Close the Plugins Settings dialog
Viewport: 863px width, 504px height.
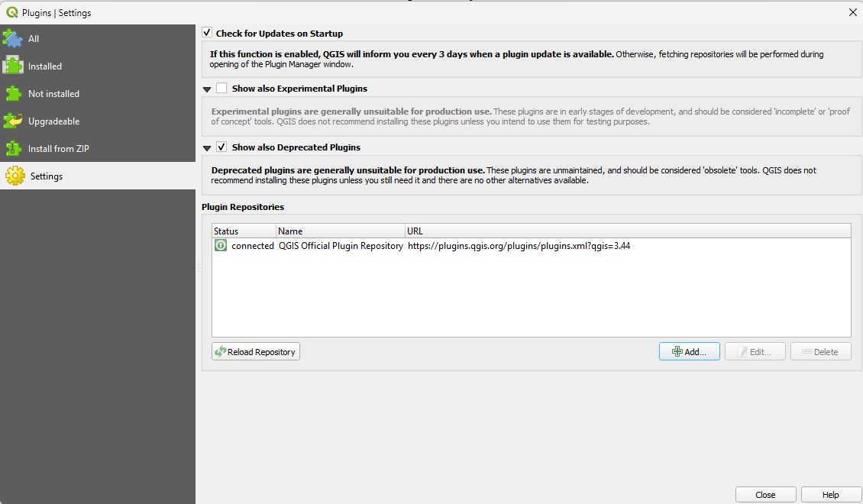[x=765, y=494]
